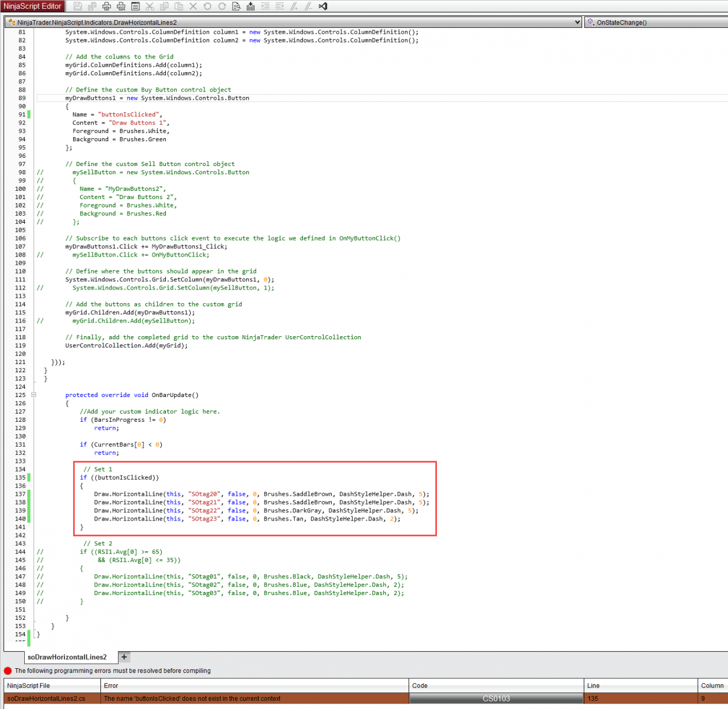Comment out selected lines
The image size is (728, 709).
click(x=294, y=6)
